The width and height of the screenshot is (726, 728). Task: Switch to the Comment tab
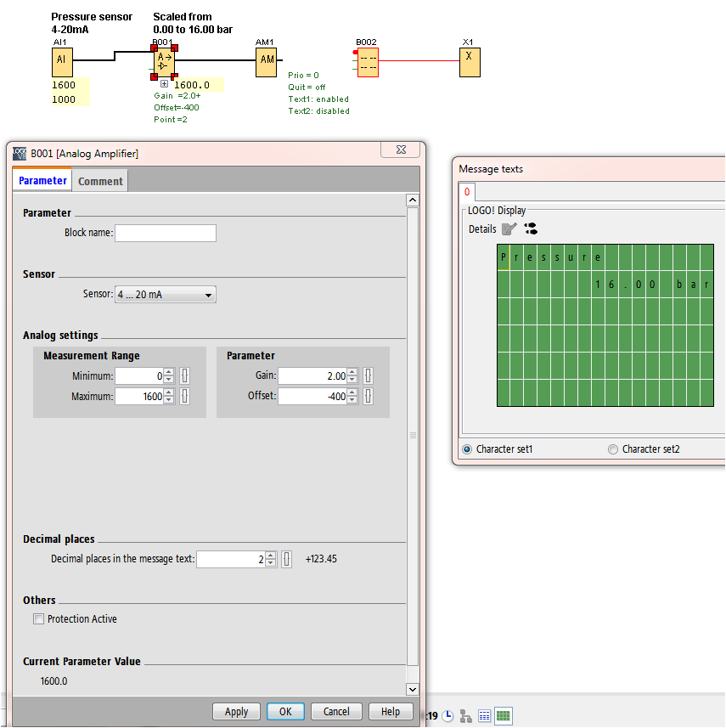click(100, 181)
